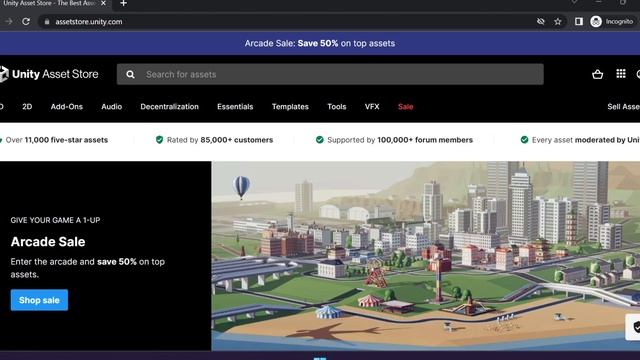Open a new browser tab

pyautogui.click(x=123, y=3)
